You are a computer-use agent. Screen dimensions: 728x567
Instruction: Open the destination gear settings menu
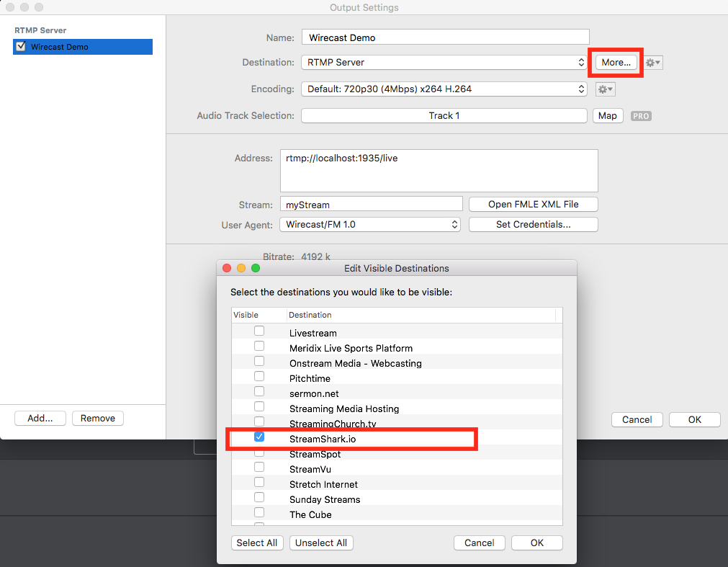coord(654,63)
